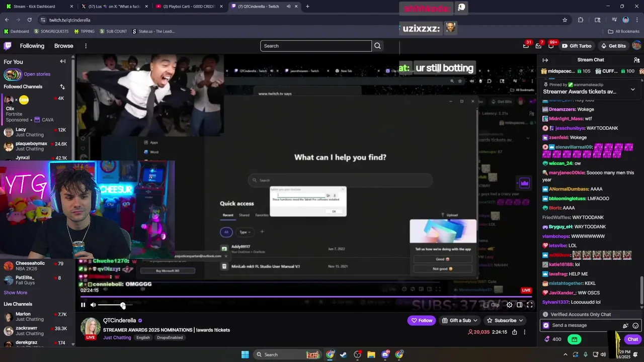Image resolution: width=644 pixels, height=362 pixels.
Task: Select the DropsEnabled tag
Action: point(170,337)
